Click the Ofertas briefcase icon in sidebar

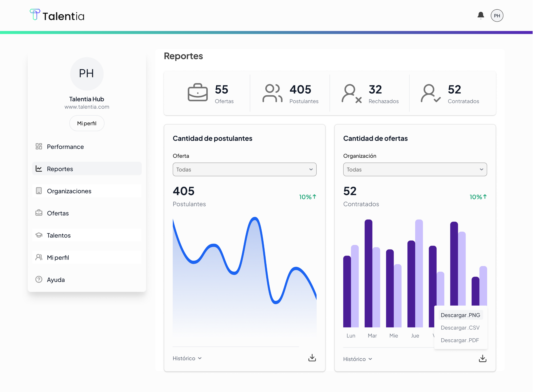[39, 213]
